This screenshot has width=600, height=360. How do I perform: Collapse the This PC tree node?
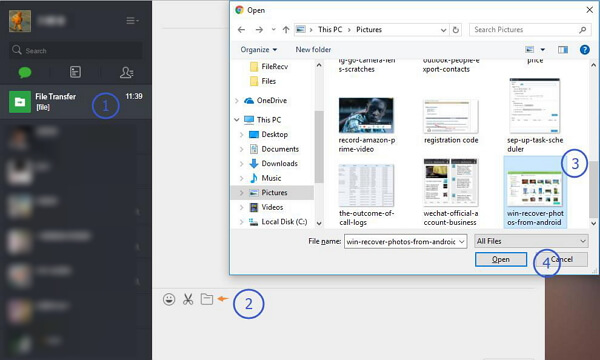click(x=236, y=120)
